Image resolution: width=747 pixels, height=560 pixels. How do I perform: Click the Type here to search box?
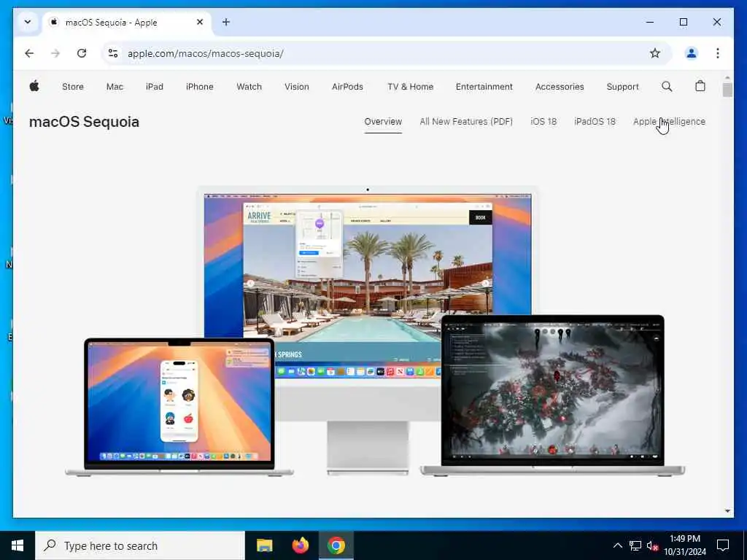pos(140,545)
